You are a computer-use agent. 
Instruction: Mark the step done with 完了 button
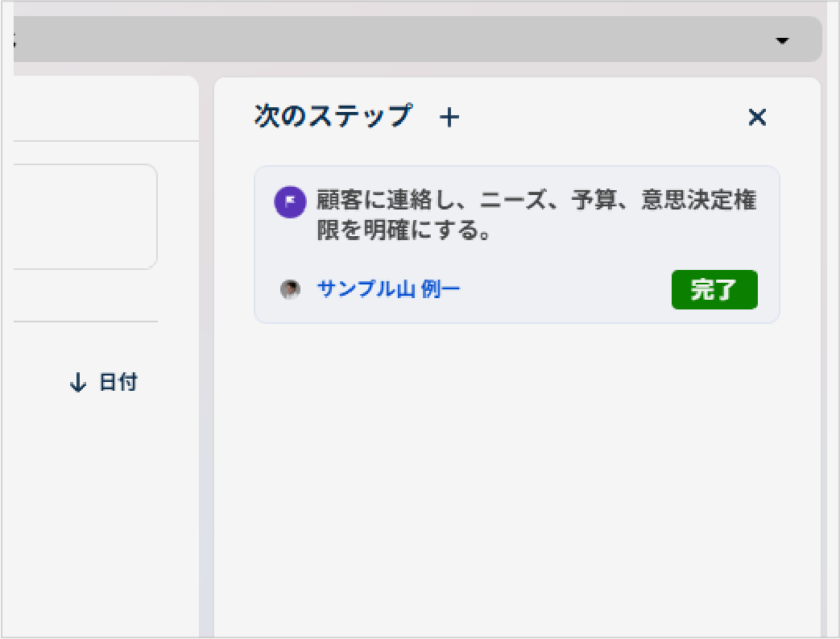pyautogui.click(x=714, y=290)
